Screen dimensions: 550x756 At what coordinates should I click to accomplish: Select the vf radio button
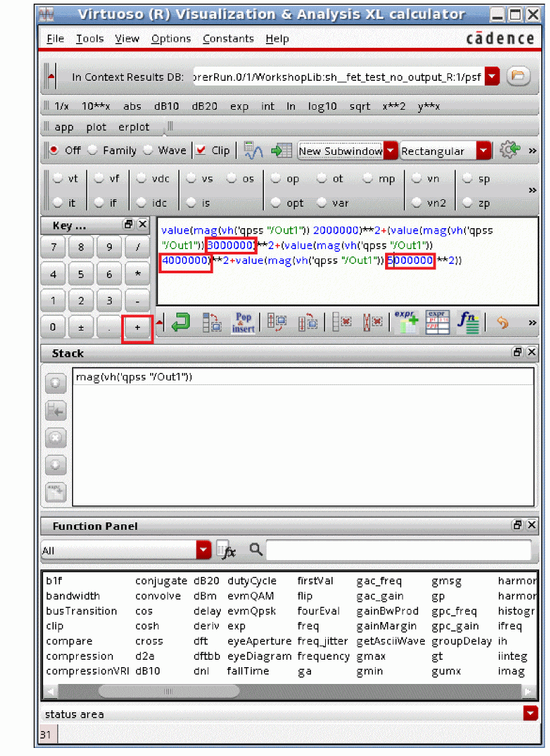[99, 178]
